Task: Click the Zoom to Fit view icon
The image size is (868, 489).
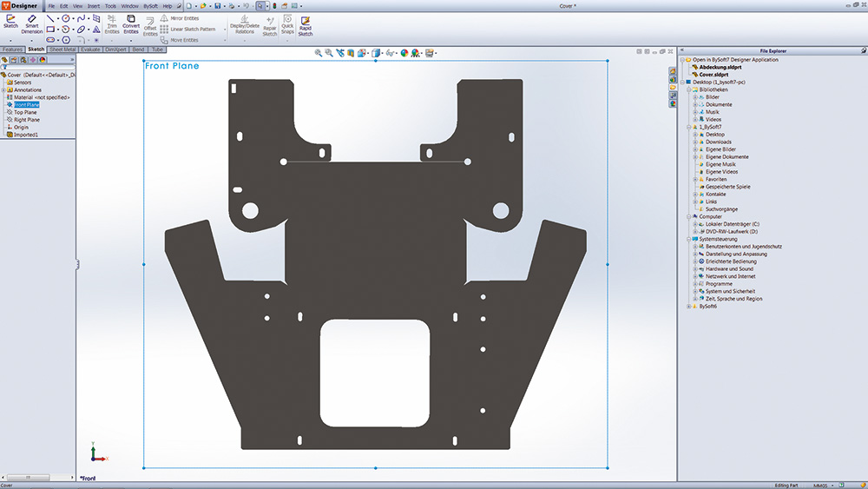Action: click(319, 53)
